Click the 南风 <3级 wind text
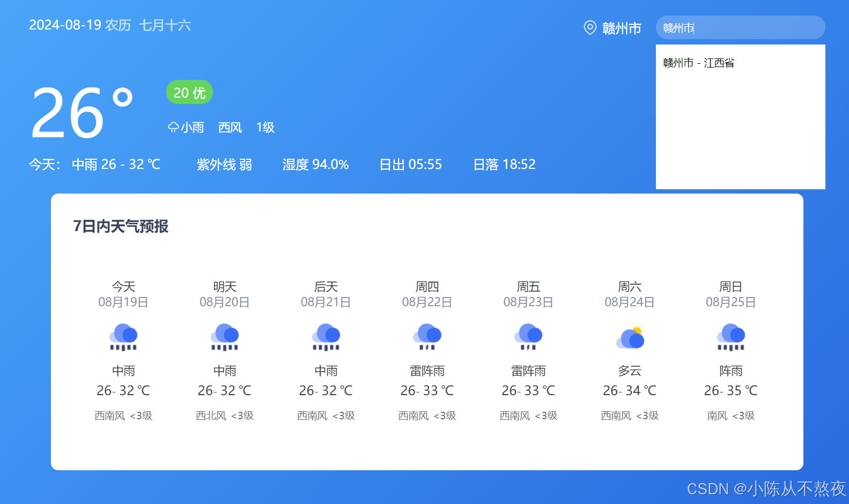Screen dimensions: 849x504 [x=731, y=416]
